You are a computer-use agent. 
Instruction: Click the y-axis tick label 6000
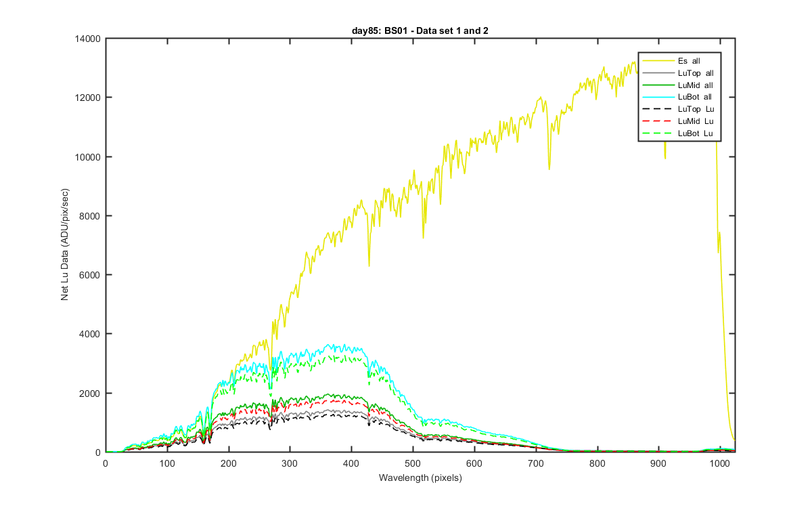pyautogui.click(x=91, y=275)
